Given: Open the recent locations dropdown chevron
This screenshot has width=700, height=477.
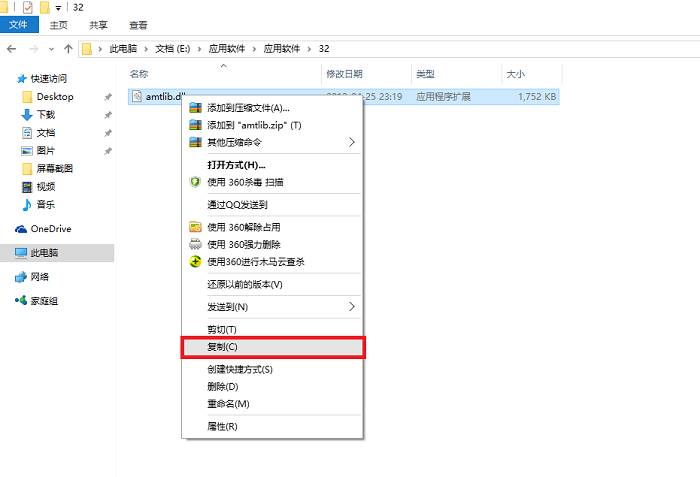Looking at the screenshot, I should coord(51,49).
